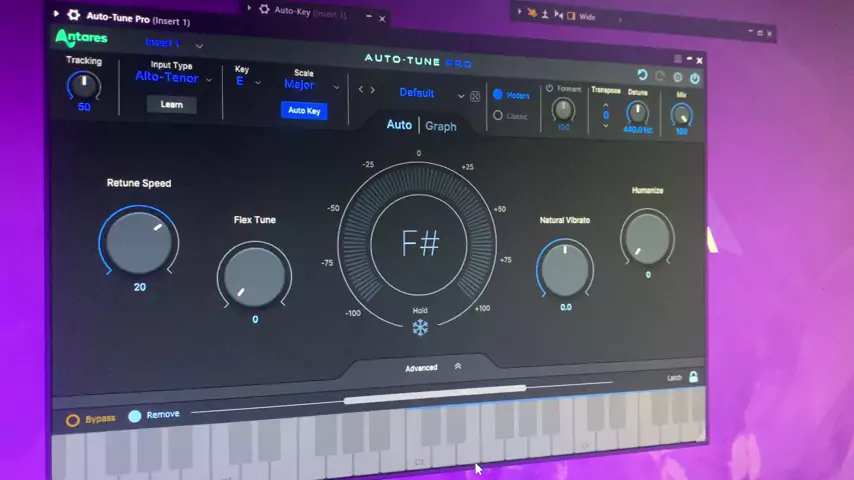Increase Transpose with the up arrow
The height and width of the screenshot is (480, 854).
click(606, 105)
